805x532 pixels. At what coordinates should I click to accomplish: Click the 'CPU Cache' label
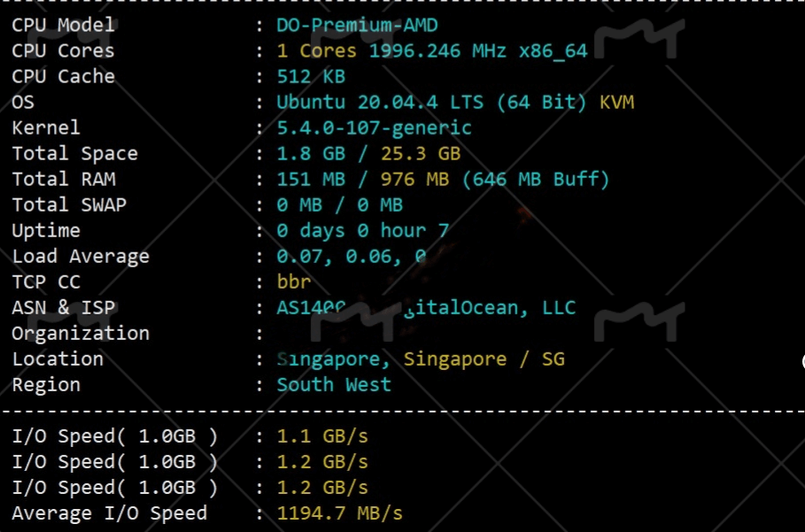tap(63, 76)
